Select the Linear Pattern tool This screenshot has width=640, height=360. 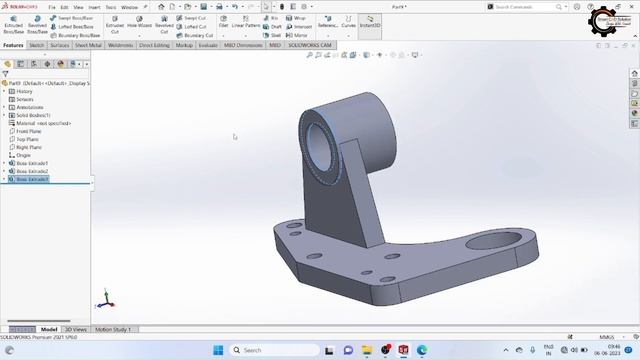[246, 22]
